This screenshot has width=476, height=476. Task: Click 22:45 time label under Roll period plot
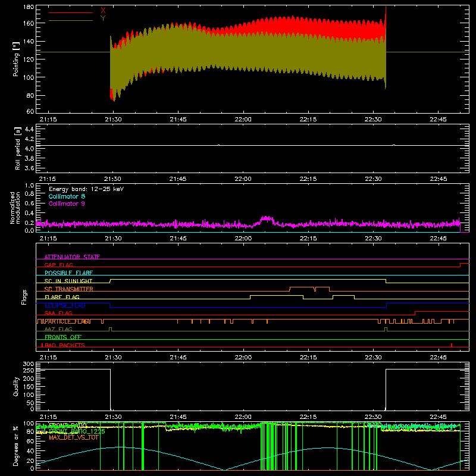[438, 179]
